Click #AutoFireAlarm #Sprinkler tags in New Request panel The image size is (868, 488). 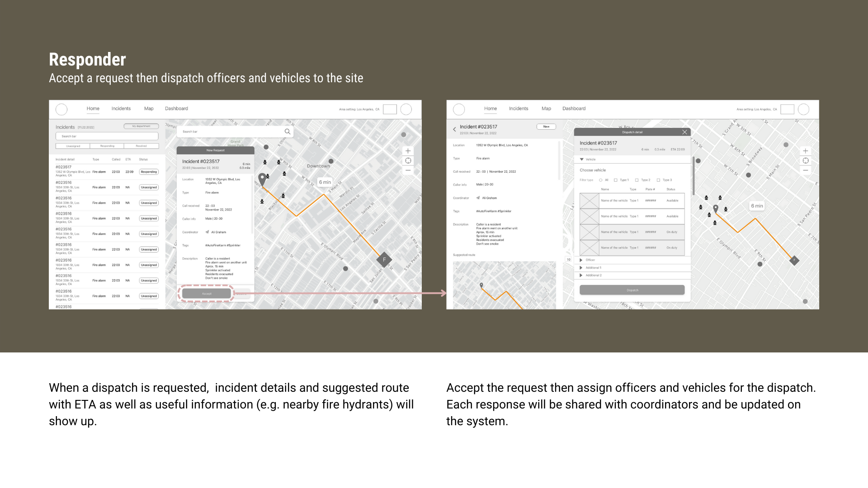point(223,245)
